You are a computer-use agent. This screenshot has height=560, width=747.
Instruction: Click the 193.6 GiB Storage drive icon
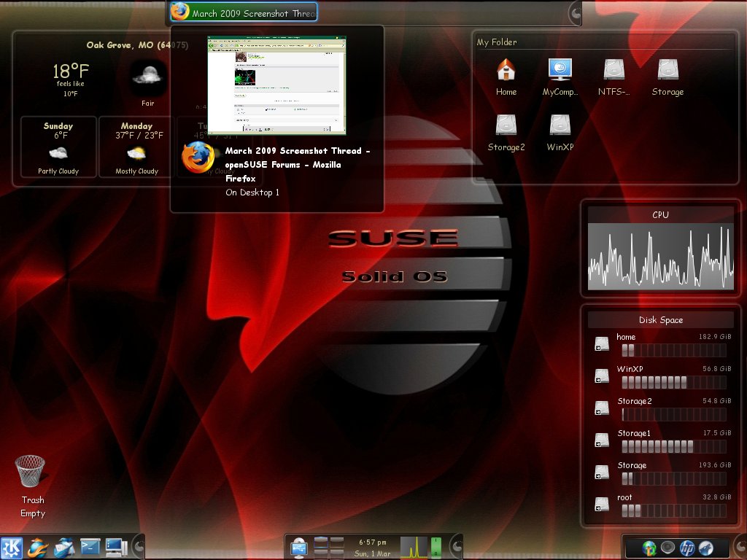[602, 472]
